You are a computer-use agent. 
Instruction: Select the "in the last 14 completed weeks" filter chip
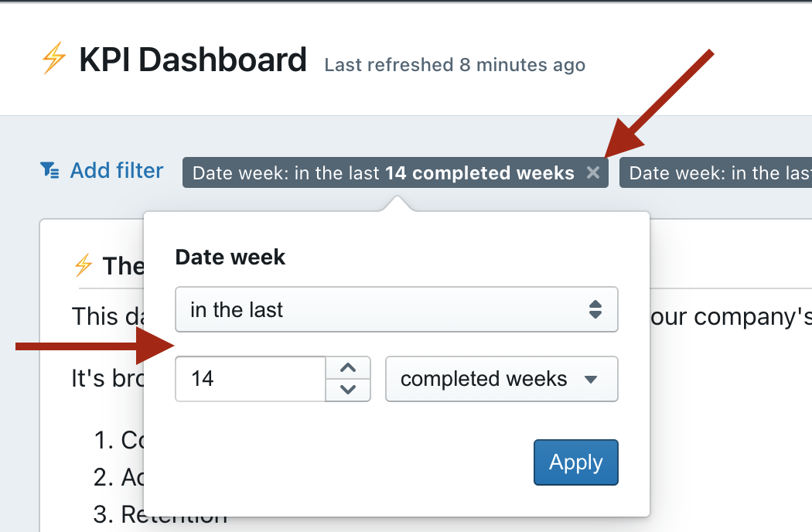383,173
